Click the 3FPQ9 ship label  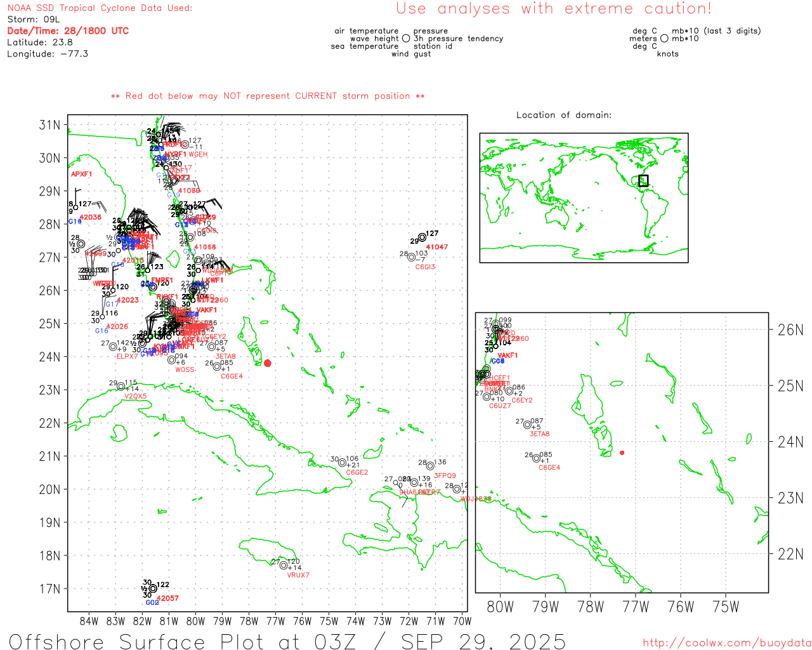click(x=445, y=475)
